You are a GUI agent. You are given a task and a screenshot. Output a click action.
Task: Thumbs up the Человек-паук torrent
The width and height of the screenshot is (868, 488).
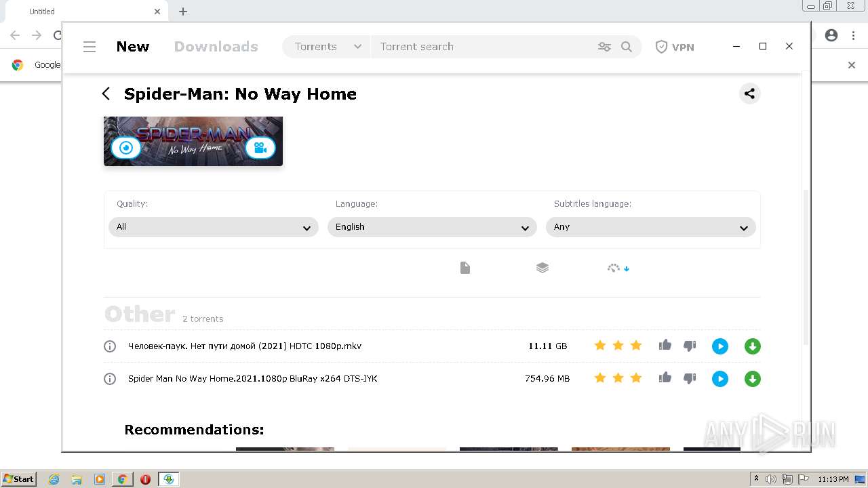[x=665, y=346]
